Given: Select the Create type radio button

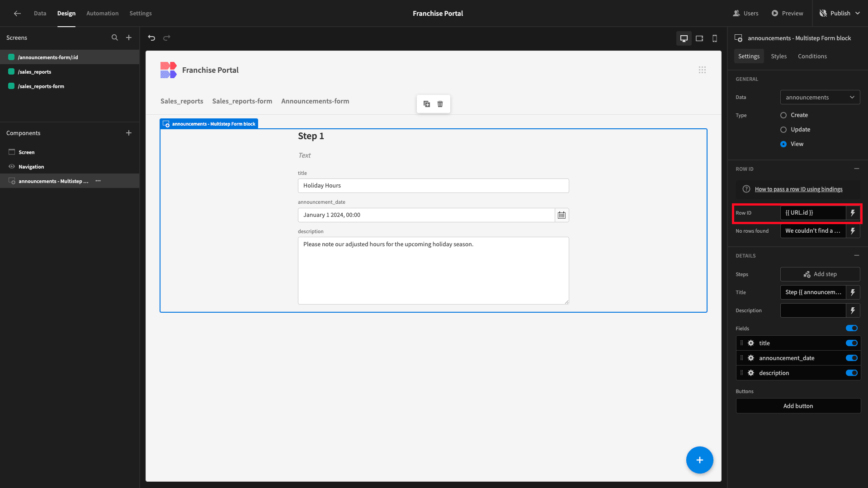Looking at the screenshot, I should [783, 115].
